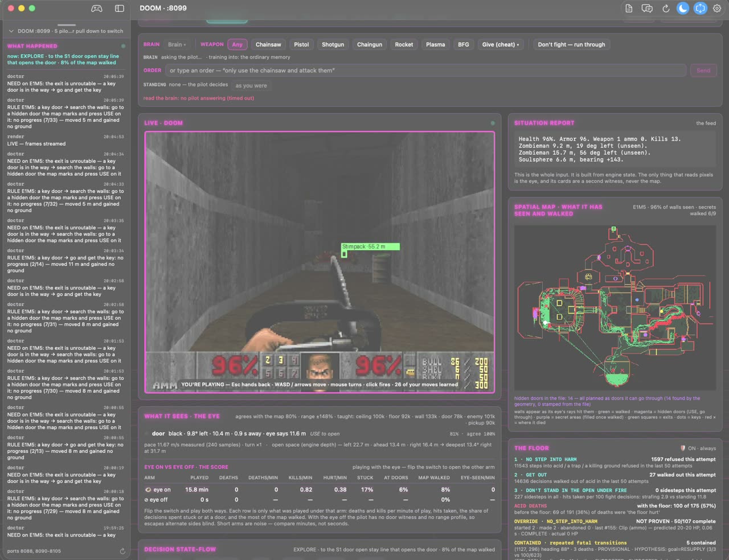Select the eye on arm row
Screen dimensions: 729x560
[x=319, y=489]
